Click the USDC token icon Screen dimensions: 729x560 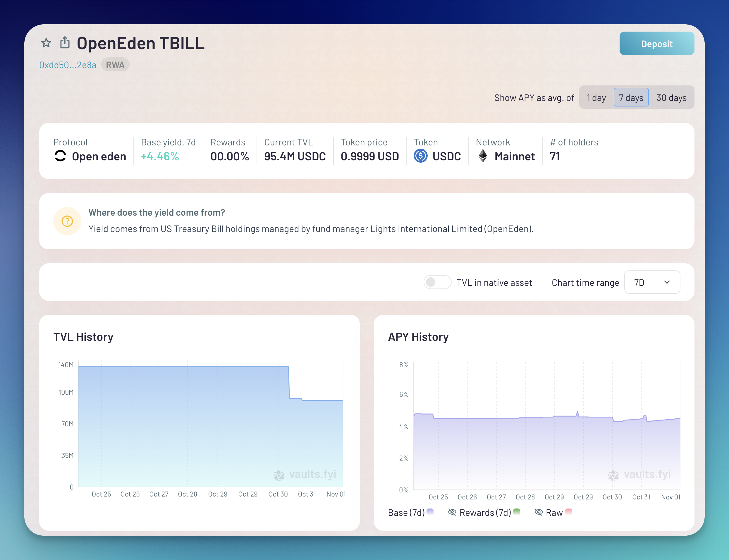(x=421, y=156)
